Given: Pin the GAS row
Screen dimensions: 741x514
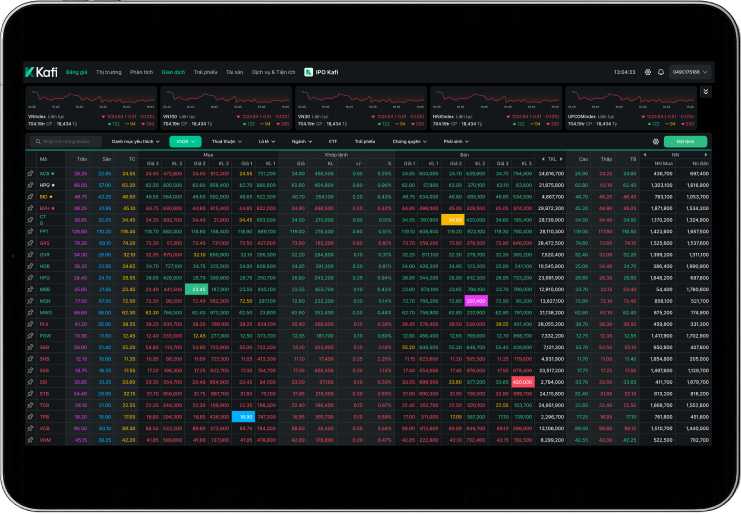Looking at the screenshot, I should click(31, 243).
